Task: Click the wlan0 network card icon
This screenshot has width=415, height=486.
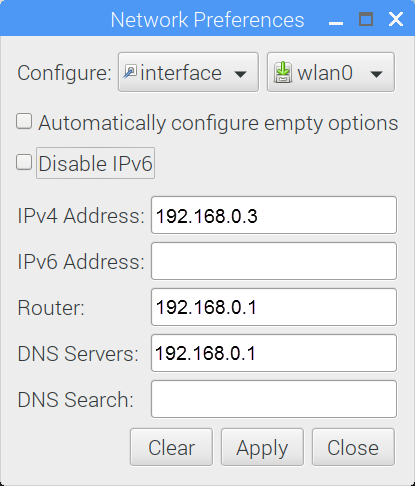Action: [283, 72]
